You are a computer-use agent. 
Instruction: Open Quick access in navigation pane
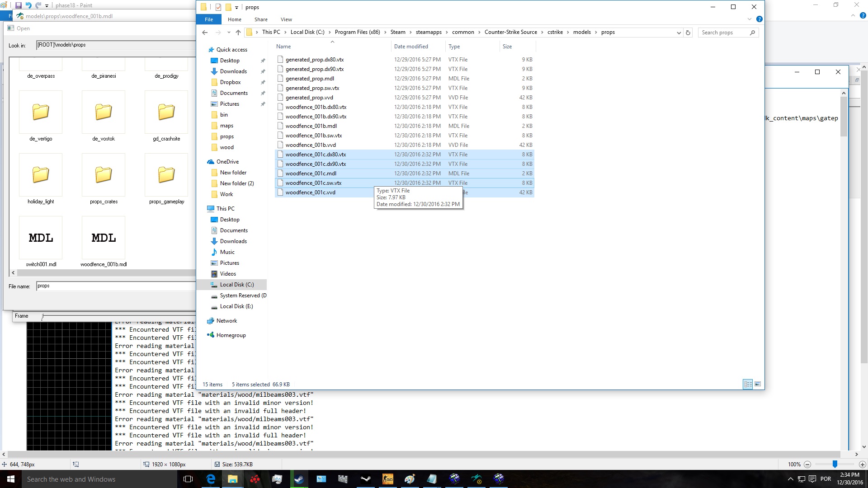tap(231, 50)
